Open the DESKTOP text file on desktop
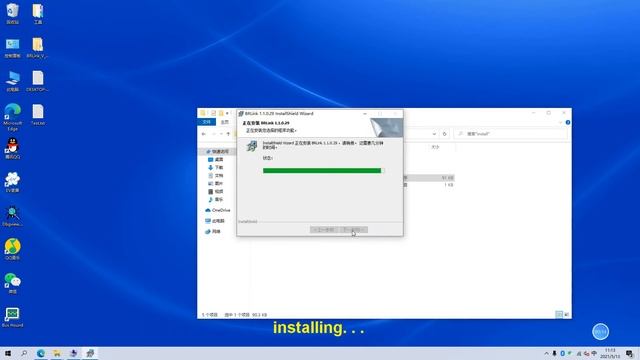 point(38,81)
